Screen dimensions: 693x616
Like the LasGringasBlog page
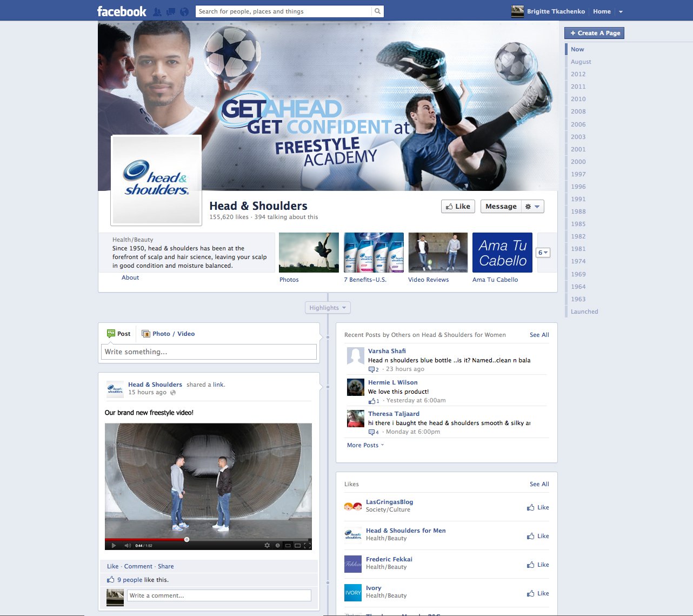pyautogui.click(x=538, y=507)
